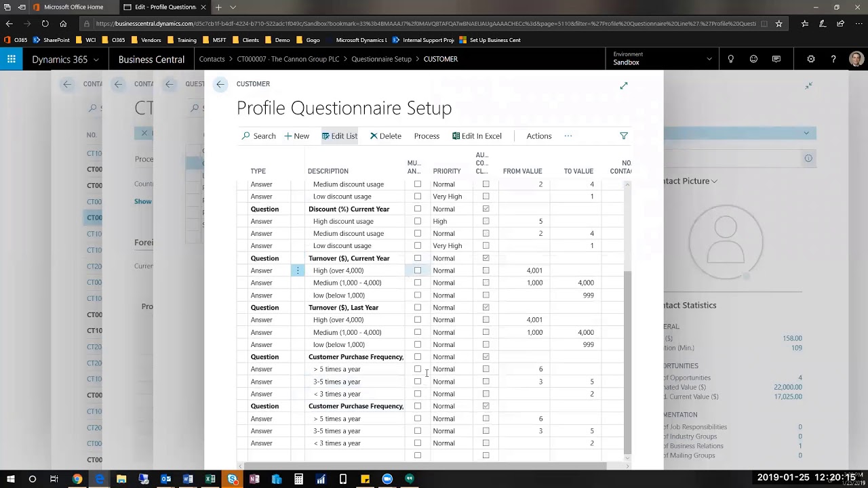Refresh the browser page
868x488 pixels.
(45, 23)
